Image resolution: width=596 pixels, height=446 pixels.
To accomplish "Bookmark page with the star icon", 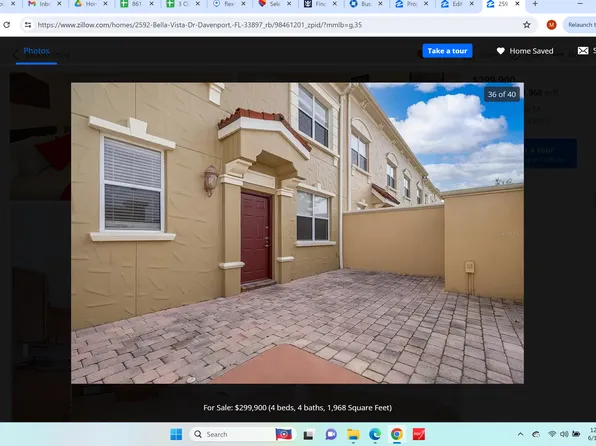I will pos(526,25).
